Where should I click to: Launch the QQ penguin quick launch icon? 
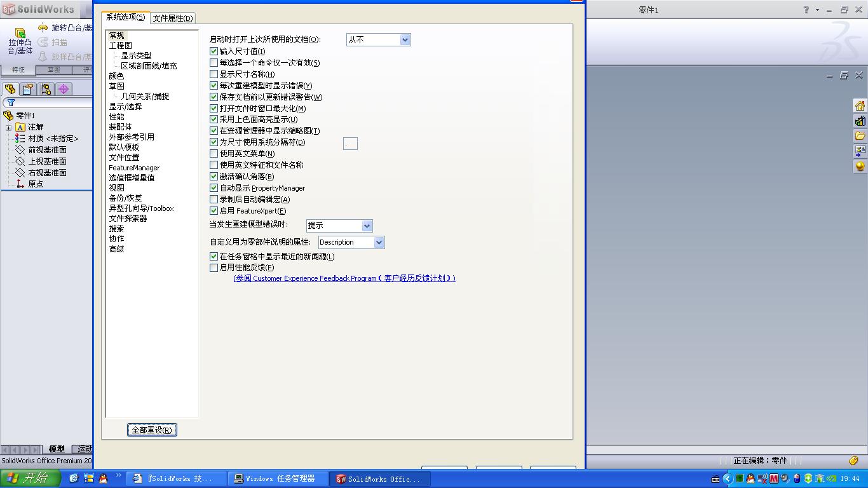[104, 478]
